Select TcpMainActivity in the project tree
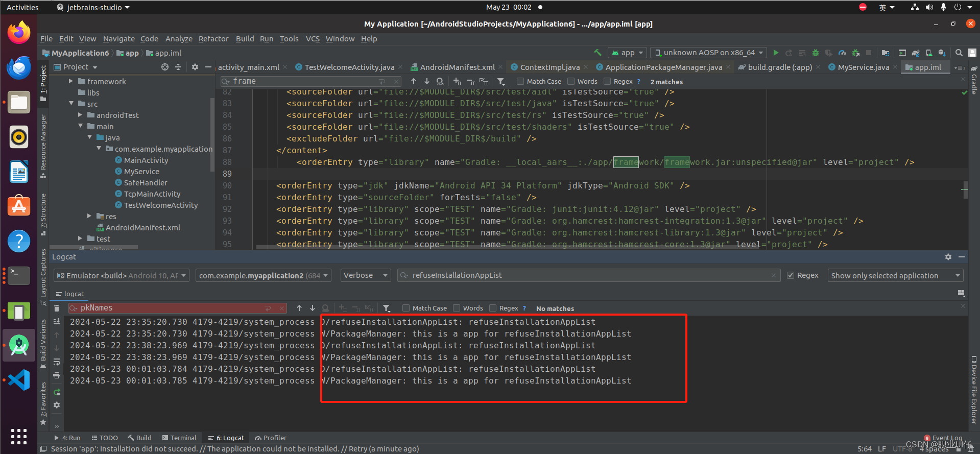Image resolution: width=980 pixels, height=454 pixels. pos(152,194)
